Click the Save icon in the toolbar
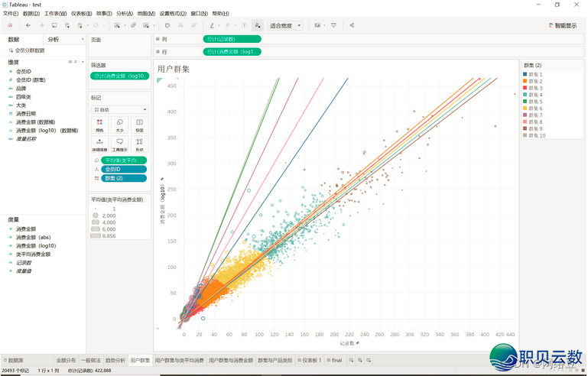Image resolution: width=588 pixels, height=376 pixels. point(54,25)
